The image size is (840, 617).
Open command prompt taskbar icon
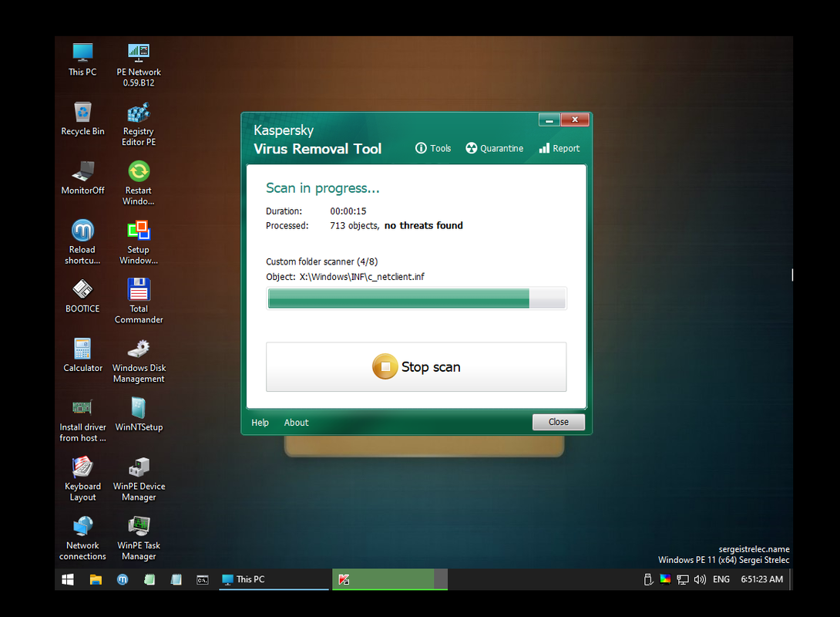click(203, 579)
